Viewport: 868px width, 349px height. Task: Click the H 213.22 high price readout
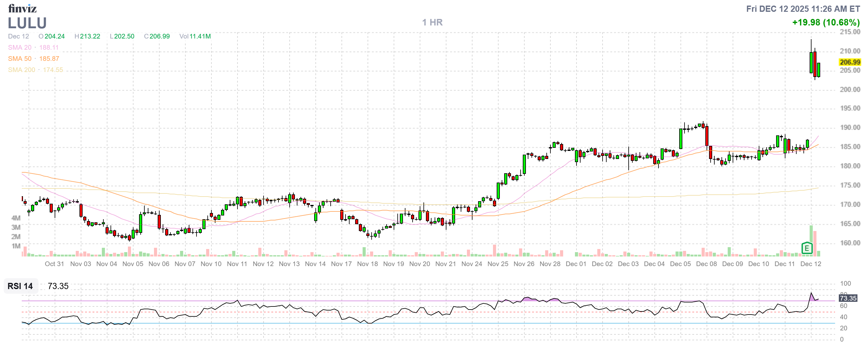87,36
